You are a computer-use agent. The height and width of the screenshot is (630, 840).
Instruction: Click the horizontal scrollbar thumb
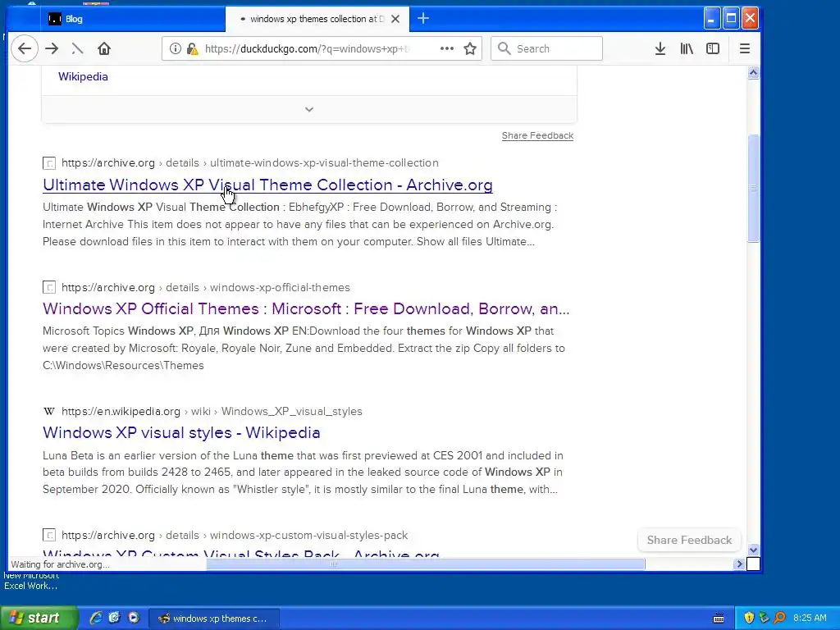426,564
